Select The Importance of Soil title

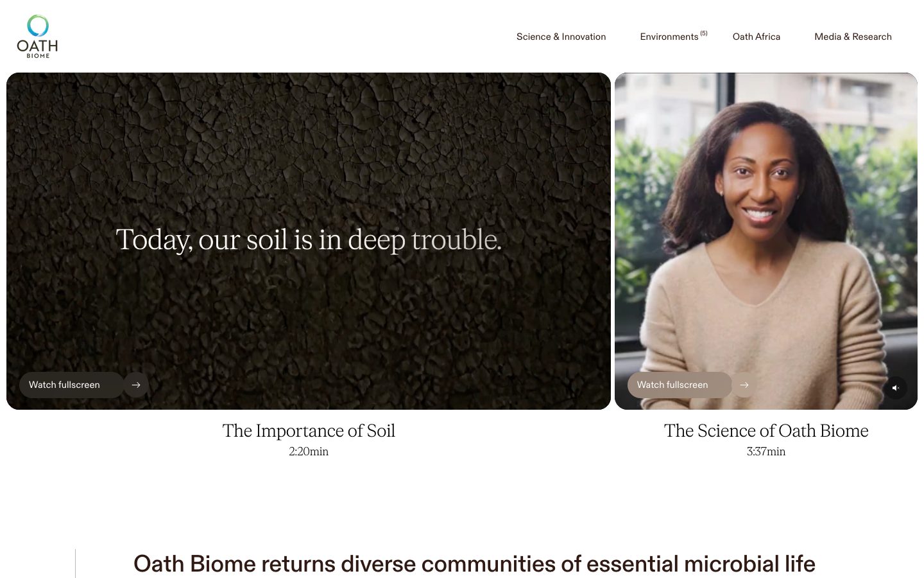[x=309, y=430]
